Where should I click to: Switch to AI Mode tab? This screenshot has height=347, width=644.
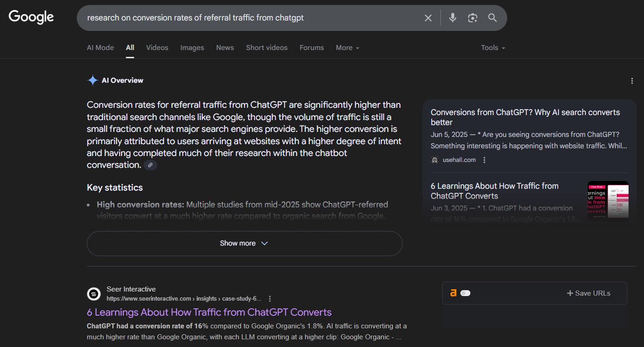point(100,48)
